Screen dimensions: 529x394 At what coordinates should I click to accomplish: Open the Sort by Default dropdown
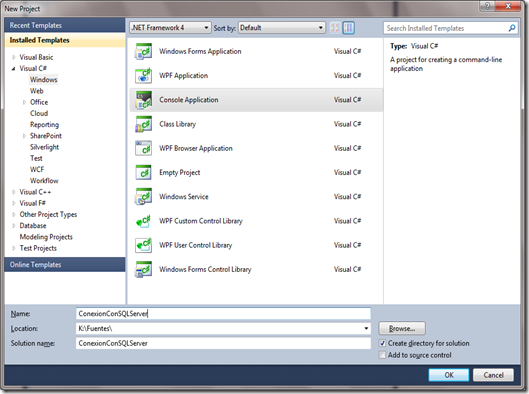click(282, 28)
